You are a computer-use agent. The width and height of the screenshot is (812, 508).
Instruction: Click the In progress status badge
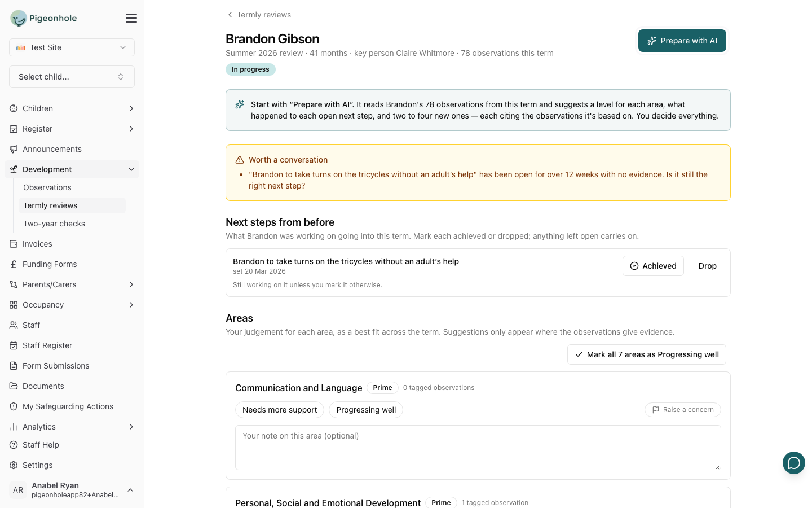pos(250,69)
